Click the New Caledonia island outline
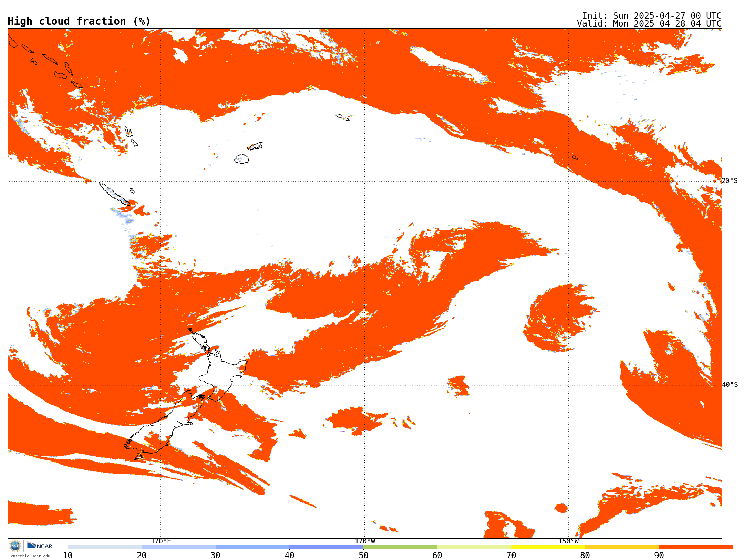 [x=114, y=194]
